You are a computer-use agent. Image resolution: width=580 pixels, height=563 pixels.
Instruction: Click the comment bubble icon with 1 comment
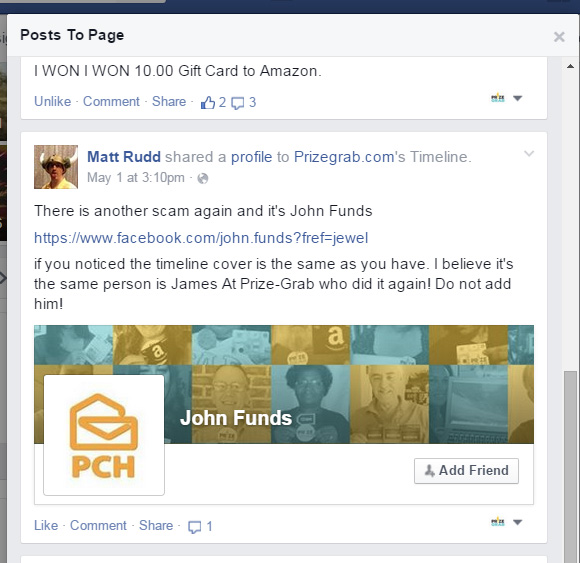(195, 526)
